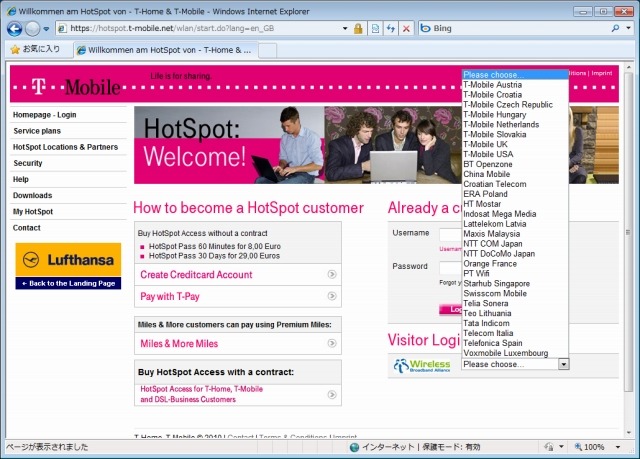The width and height of the screenshot is (640, 459).
Task: Open Help in side menu
Action: (20, 179)
